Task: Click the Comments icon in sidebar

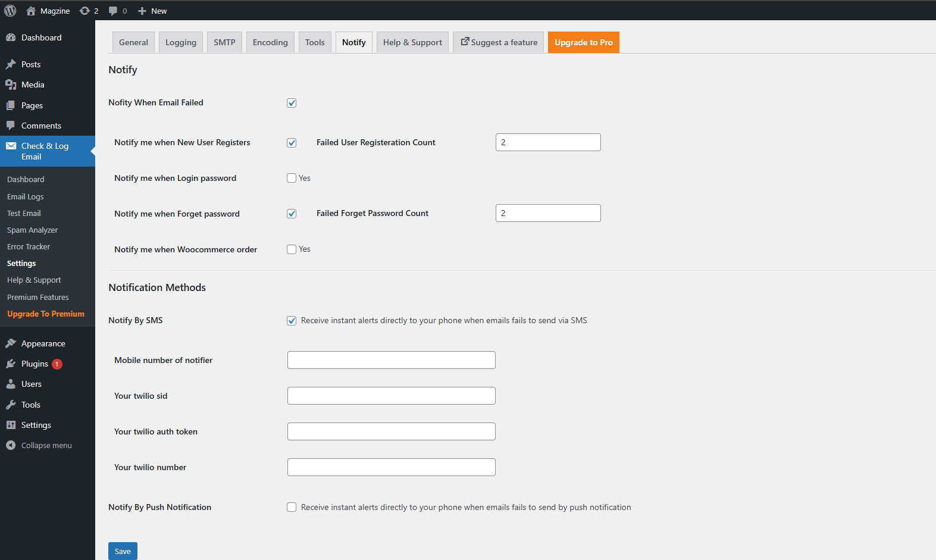Action: click(11, 126)
